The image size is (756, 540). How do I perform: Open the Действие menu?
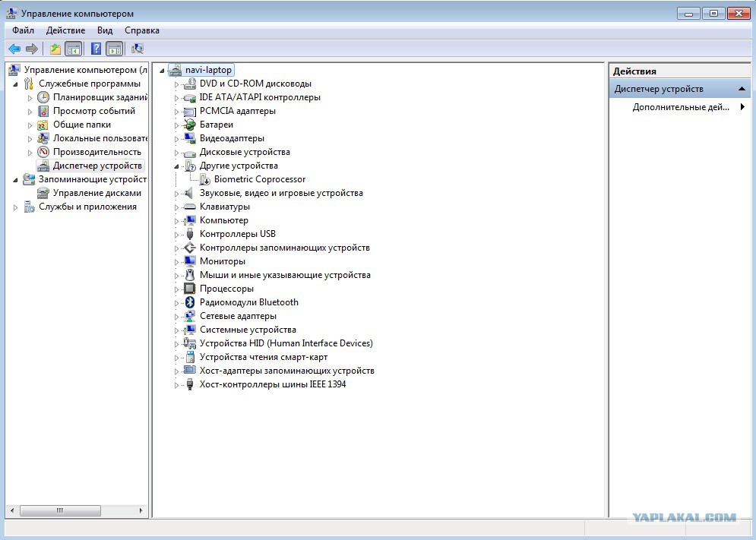65,30
